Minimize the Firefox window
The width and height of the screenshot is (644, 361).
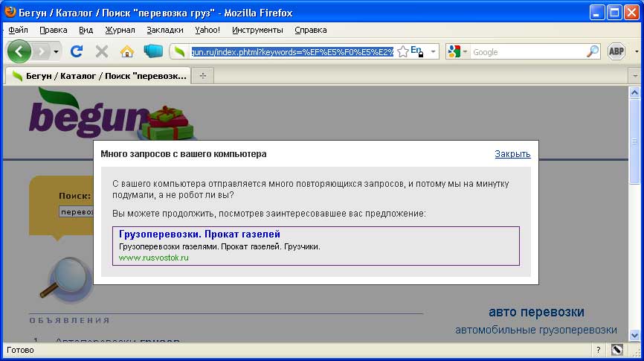pos(597,13)
